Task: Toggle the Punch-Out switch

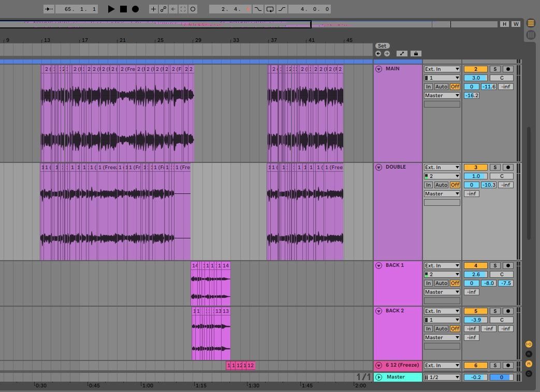Action: tap(282, 9)
